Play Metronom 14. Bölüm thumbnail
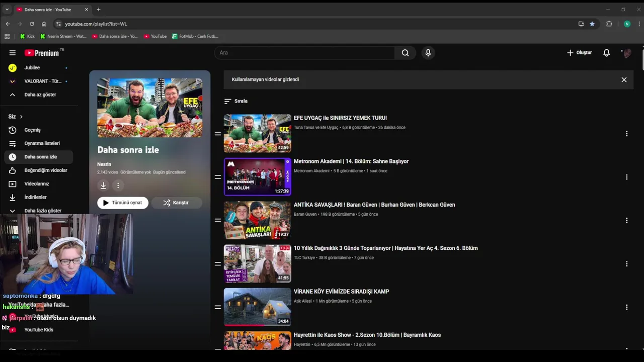Screen dimensions: 644x362 click(258, 177)
